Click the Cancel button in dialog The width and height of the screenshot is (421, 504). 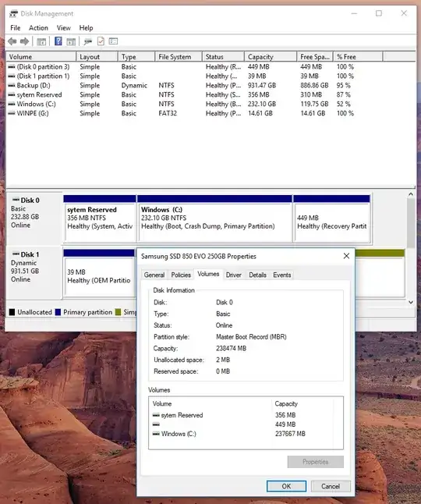click(331, 486)
